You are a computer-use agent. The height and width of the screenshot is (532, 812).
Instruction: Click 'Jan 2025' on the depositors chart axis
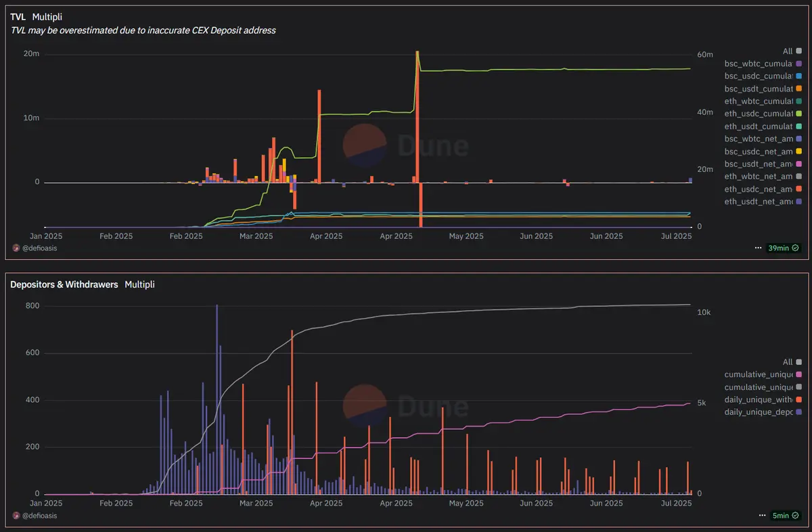pyautogui.click(x=45, y=504)
